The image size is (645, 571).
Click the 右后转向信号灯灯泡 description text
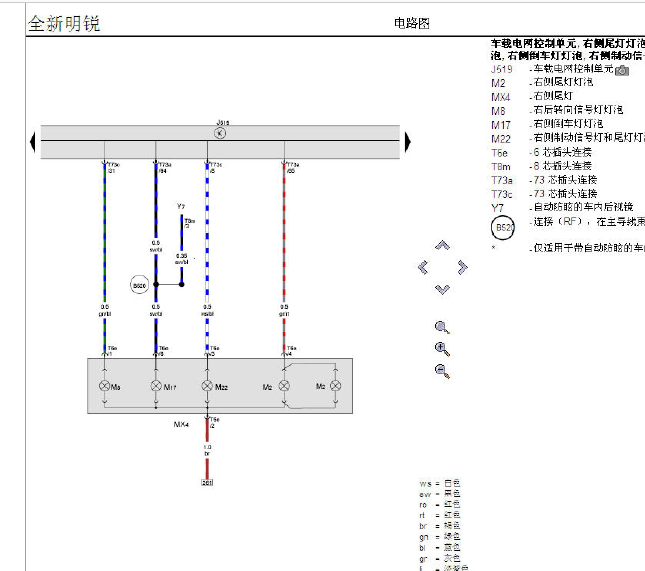click(x=578, y=110)
